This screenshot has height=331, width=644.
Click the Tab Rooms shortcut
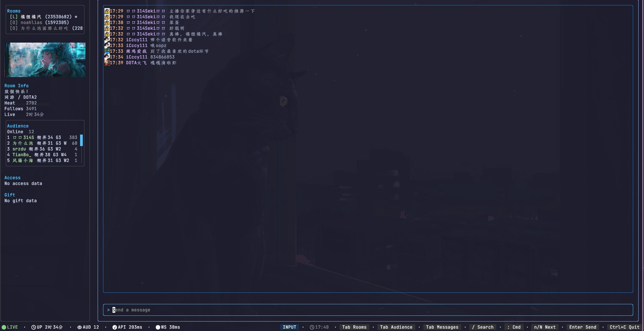(x=354, y=327)
